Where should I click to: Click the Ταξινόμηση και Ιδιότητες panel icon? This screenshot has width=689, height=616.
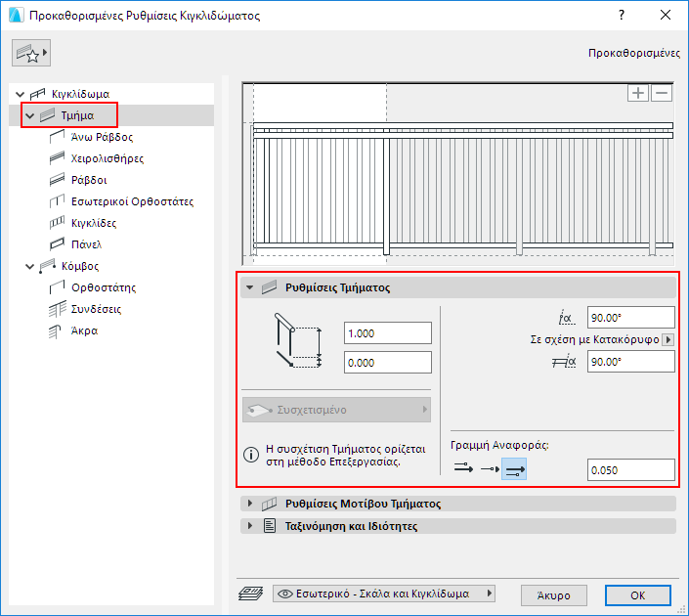point(270,526)
